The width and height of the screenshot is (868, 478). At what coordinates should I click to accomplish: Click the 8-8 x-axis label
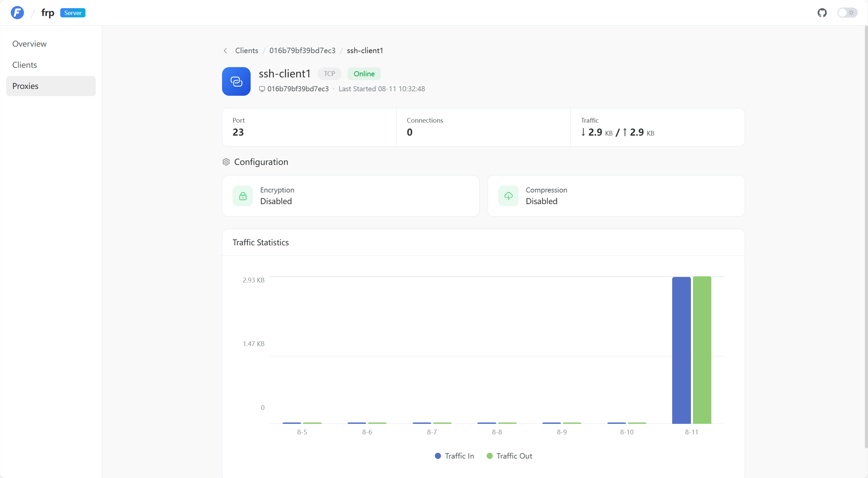[x=497, y=432]
